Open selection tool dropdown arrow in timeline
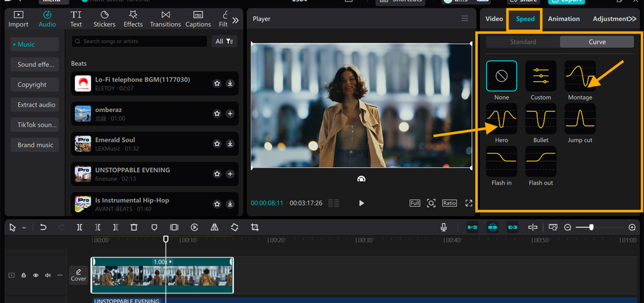Viewport: 644px width, 303px height. pos(24,228)
